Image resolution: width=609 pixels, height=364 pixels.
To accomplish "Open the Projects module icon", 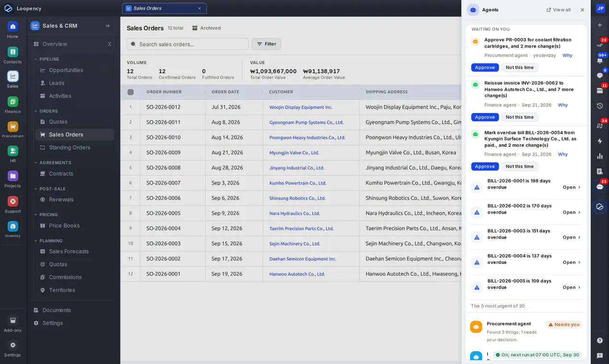I will tap(12, 180).
